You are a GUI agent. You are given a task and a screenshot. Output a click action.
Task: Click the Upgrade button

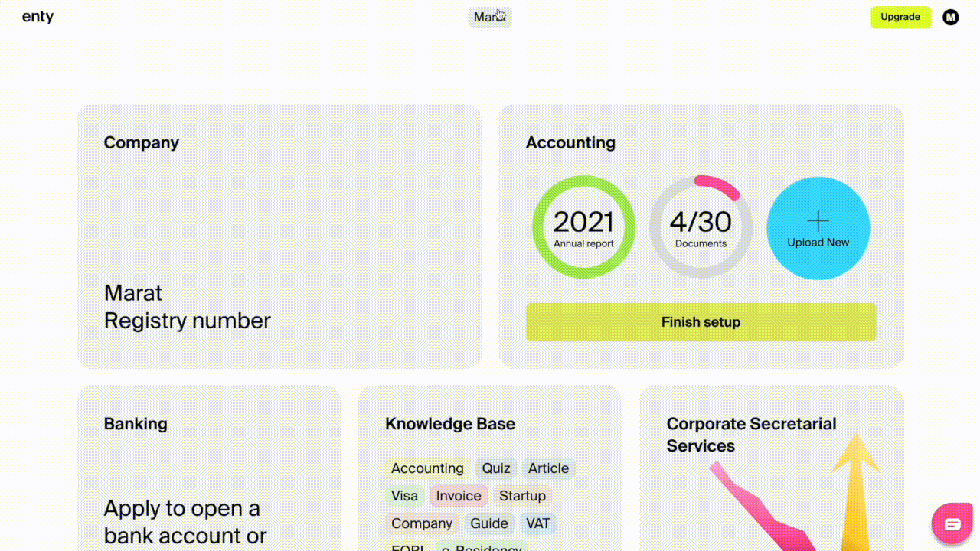tap(900, 17)
